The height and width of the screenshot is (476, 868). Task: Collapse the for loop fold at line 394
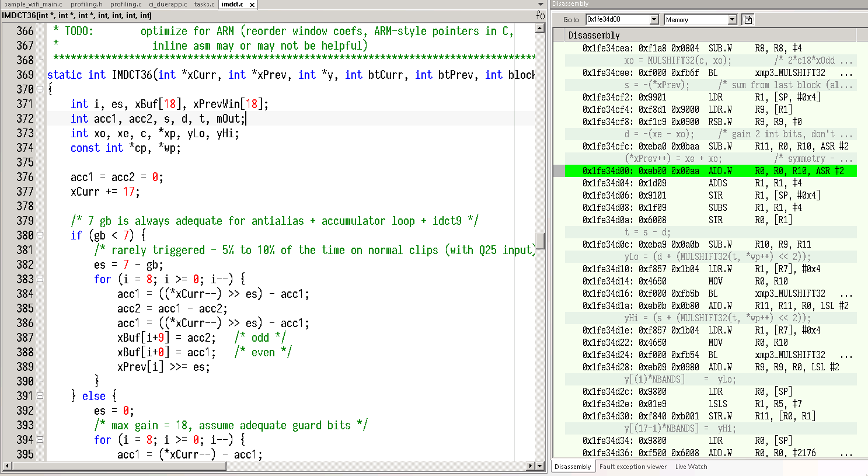tap(40, 440)
